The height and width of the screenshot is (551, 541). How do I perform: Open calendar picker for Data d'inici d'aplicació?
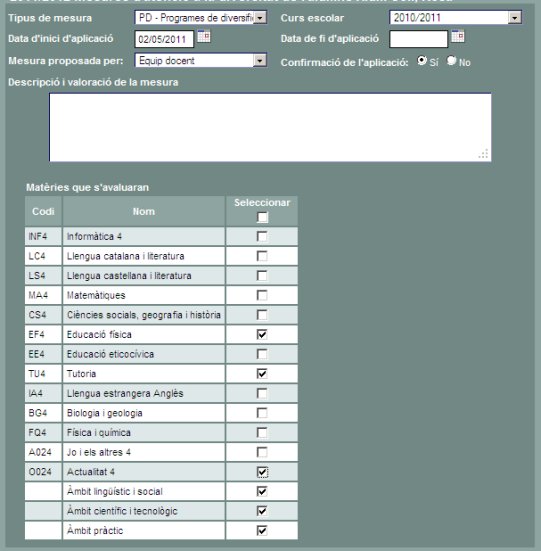[x=204, y=37]
